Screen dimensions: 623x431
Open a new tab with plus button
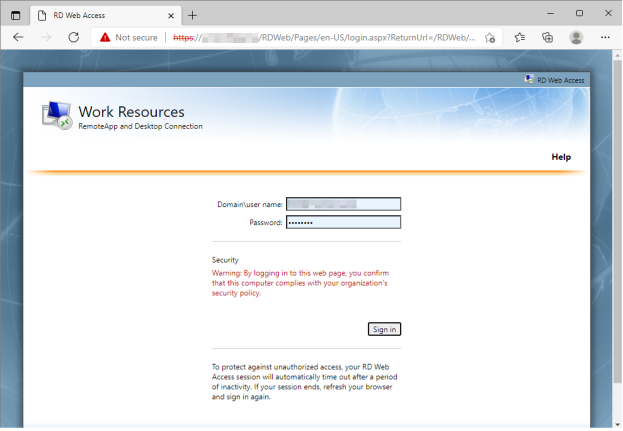click(193, 15)
